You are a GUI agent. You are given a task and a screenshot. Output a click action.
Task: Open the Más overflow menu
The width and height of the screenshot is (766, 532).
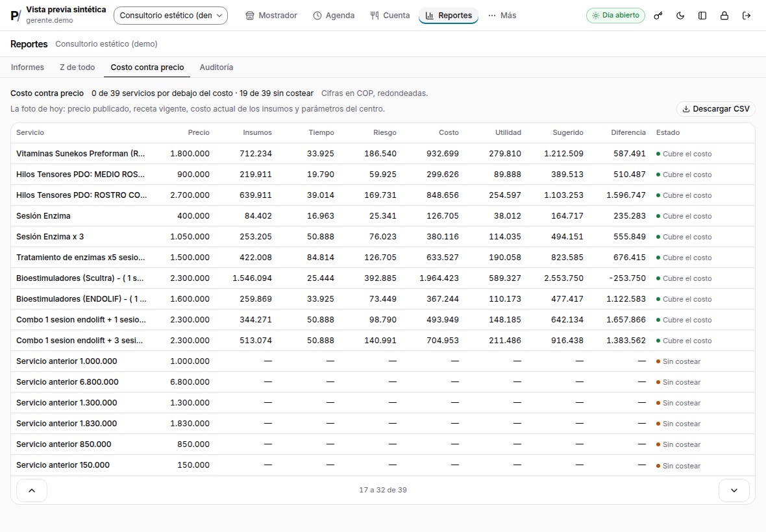[502, 16]
